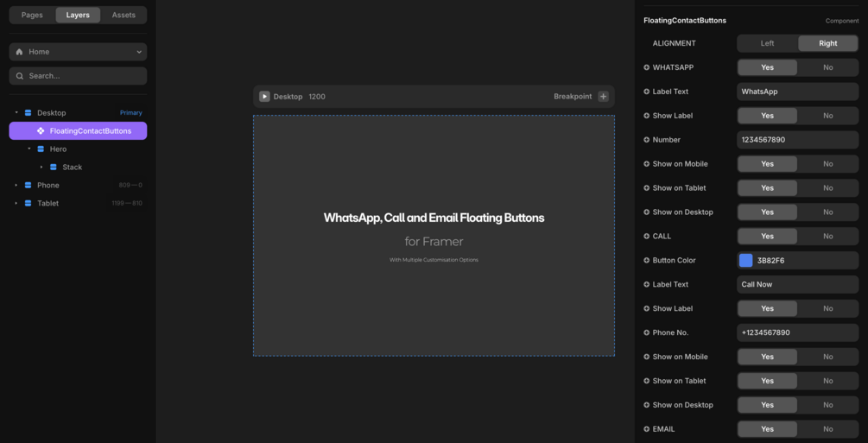Set WHATSAPP to Yes
868x443 pixels.
(x=767, y=67)
